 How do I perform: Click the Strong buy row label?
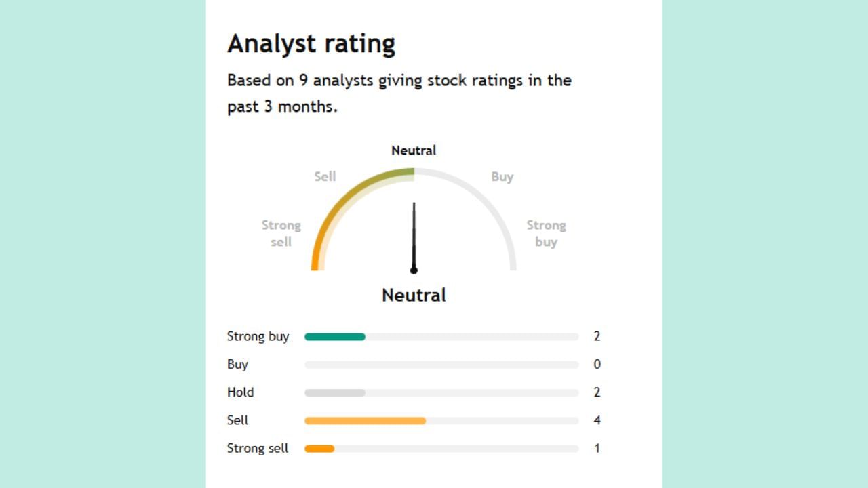pos(258,337)
